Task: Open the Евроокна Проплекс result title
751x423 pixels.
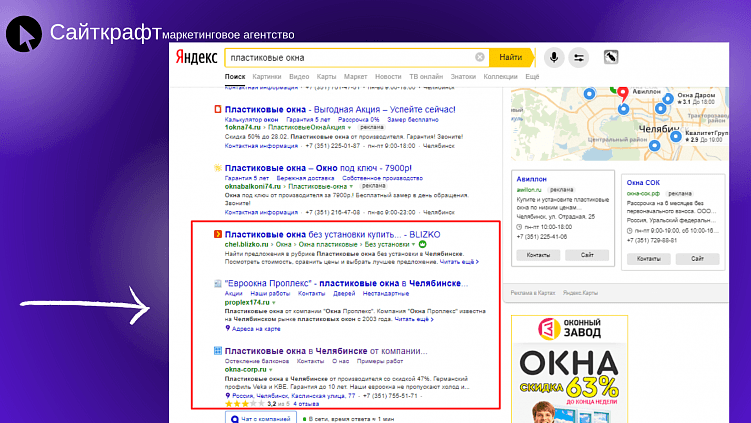Action: [x=346, y=283]
